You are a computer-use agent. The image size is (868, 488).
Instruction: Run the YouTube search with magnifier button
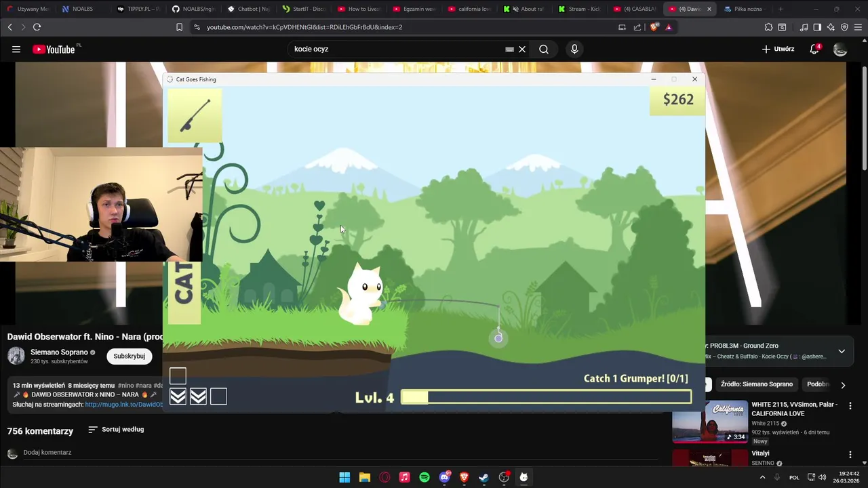coord(544,49)
